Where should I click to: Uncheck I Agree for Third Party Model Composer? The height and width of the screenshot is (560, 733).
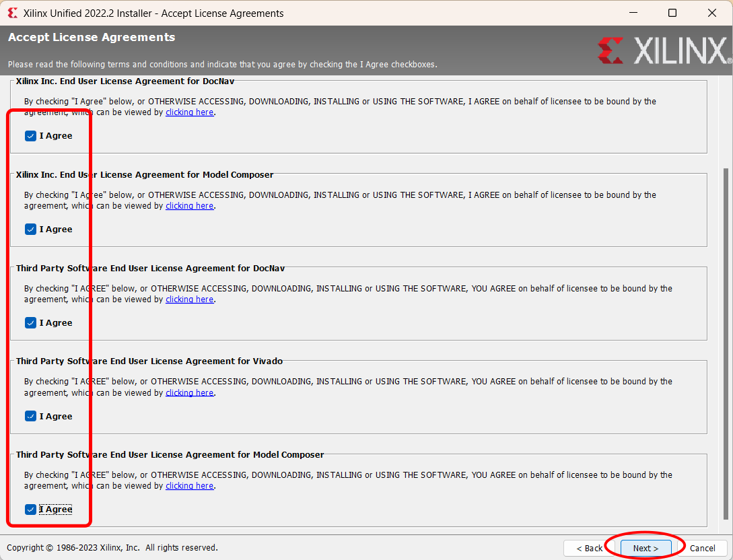click(30, 509)
